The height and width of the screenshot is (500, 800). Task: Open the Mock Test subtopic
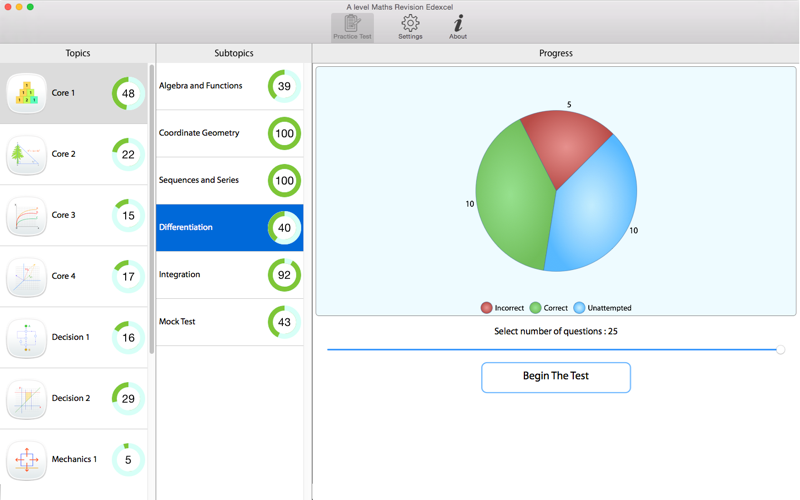tap(230, 322)
